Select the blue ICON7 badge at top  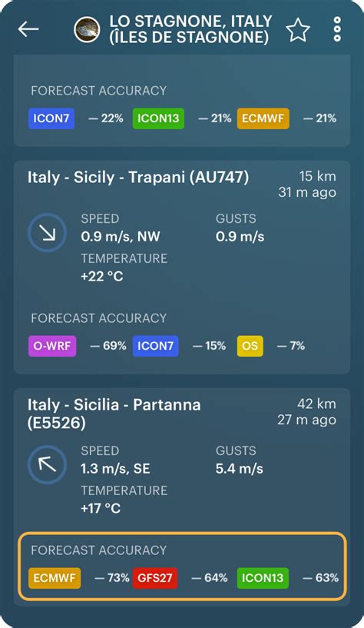tap(51, 118)
